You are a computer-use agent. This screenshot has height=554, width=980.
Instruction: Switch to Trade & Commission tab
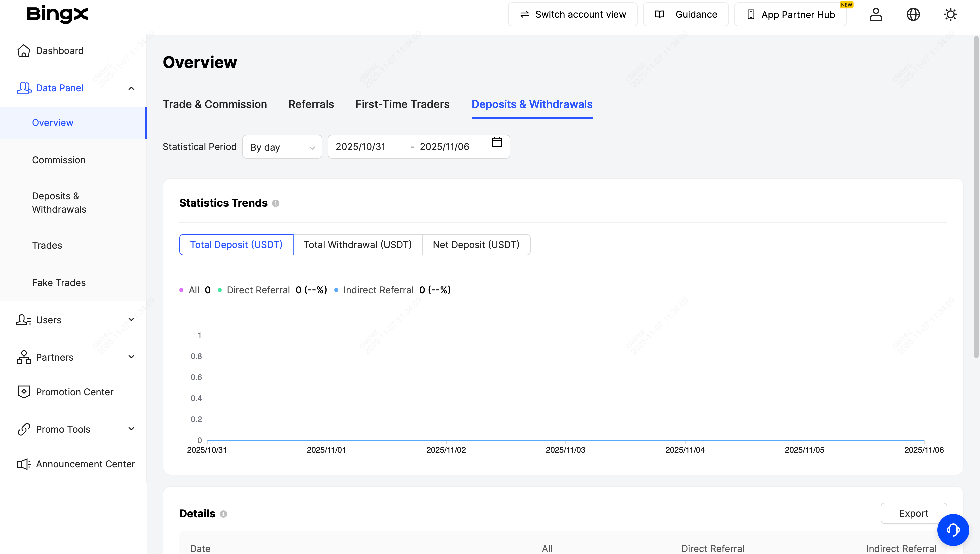coord(215,104)
